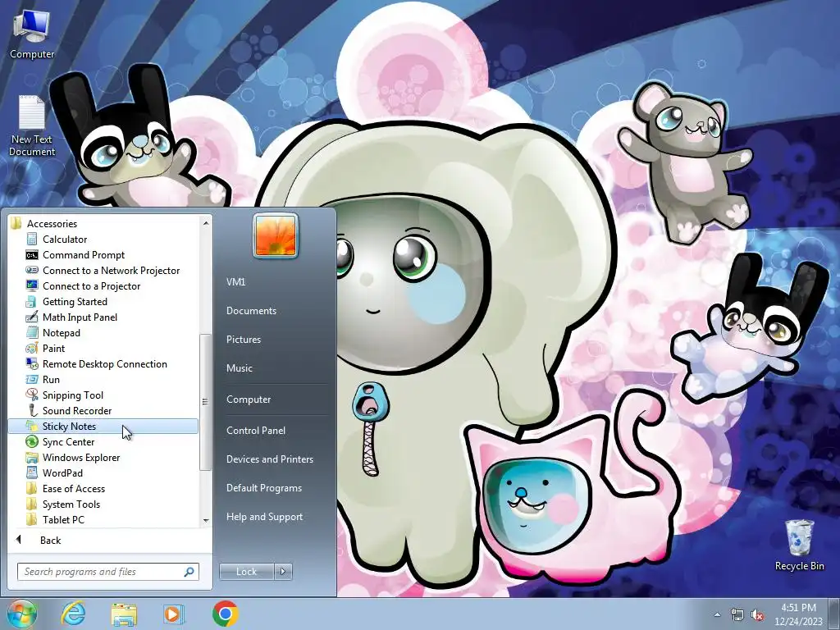Image resolution: width=840 pixels, height=630 pixels.
Task: Open the taskbar file explorer folder icon
Action: [x=124, y=614]
